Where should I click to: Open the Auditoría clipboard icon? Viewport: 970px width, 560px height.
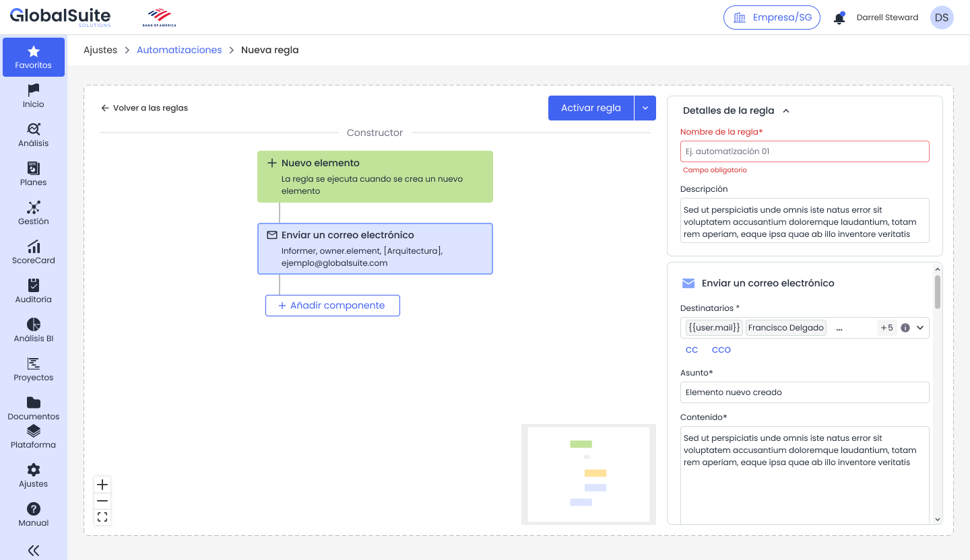34,285
